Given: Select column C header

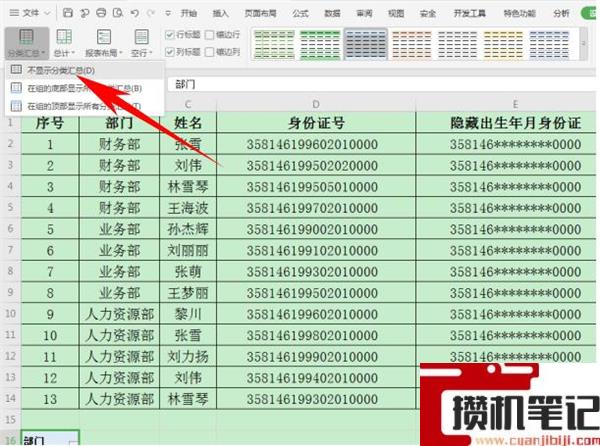Looking at the screenshot, I should 188,104.
